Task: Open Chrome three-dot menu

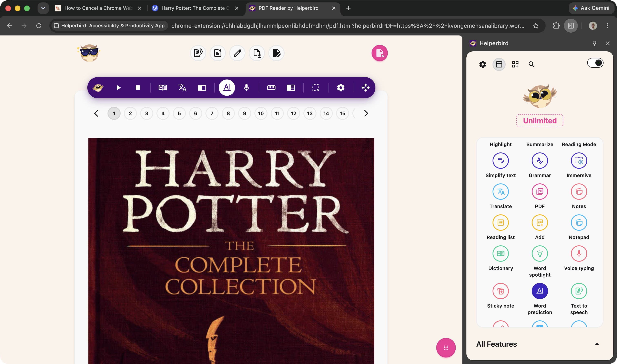Action: pos(607,25)
